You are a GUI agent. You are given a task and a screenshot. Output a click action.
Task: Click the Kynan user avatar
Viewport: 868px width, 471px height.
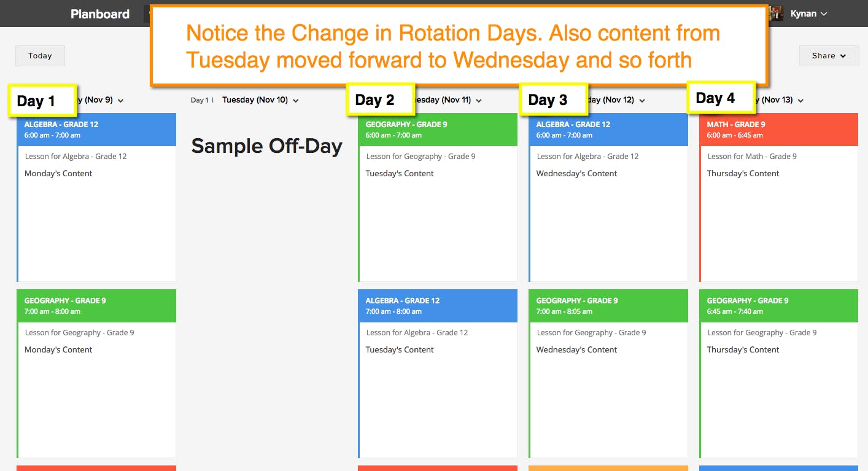click(777, 14)
